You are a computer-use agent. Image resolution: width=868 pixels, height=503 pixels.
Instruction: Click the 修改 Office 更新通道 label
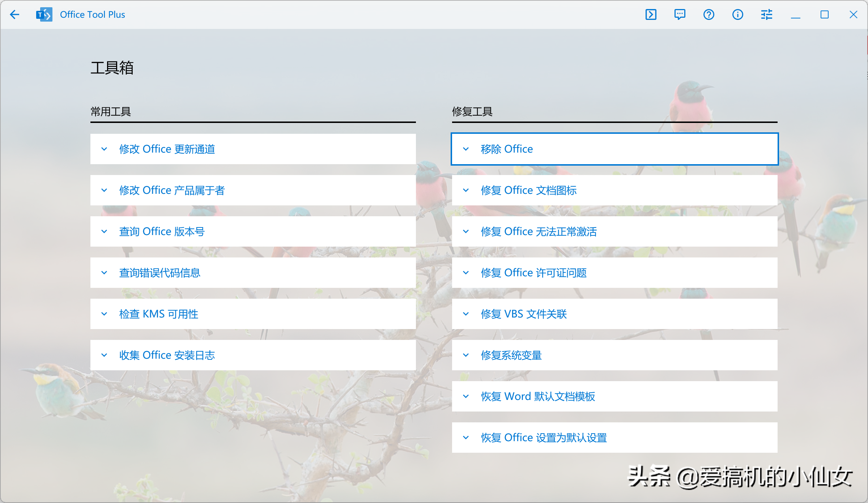pyautogui.click(x=167, y=149)
